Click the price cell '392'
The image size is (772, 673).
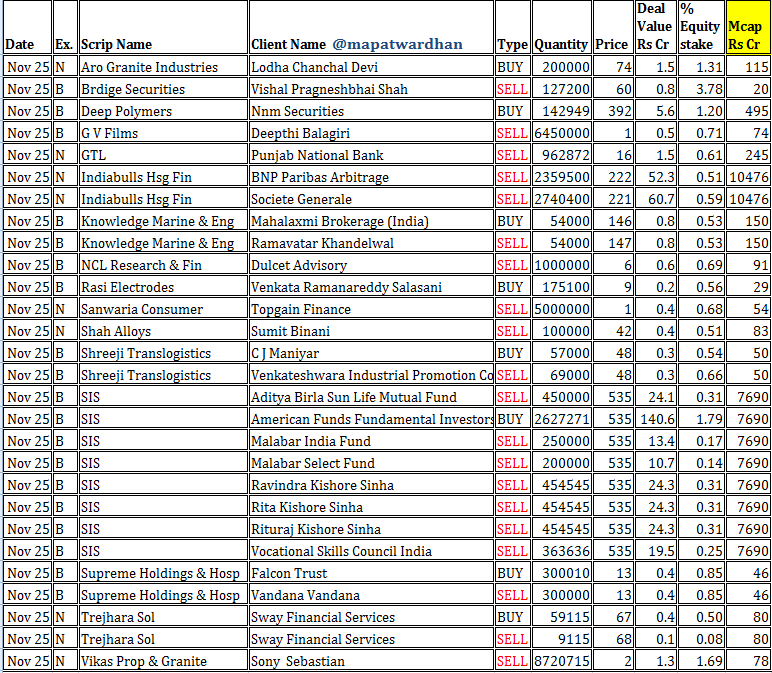pyautogui.click(x=613, y=110)
